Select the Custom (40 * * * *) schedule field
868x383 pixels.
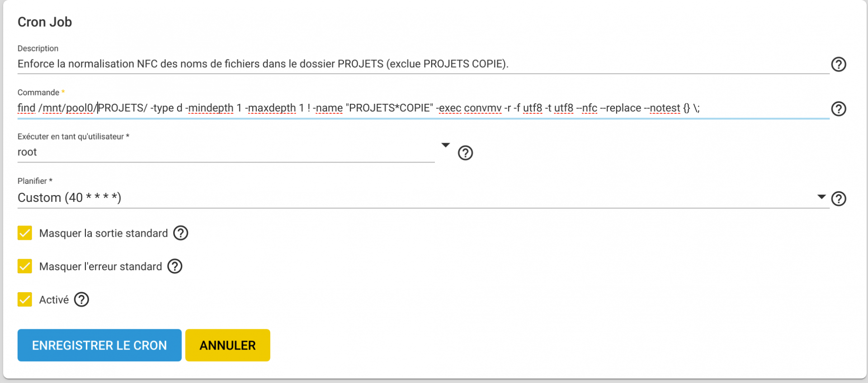tap(423, 198)
